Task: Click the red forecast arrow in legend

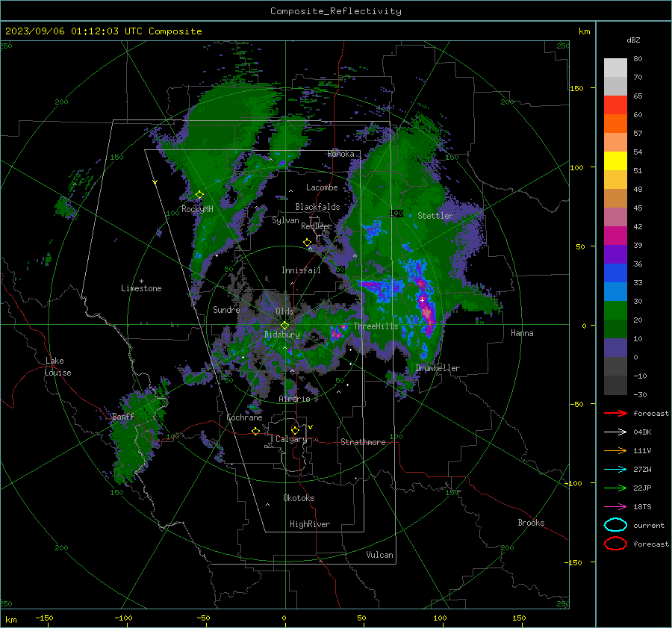Action: pos(615,413)
